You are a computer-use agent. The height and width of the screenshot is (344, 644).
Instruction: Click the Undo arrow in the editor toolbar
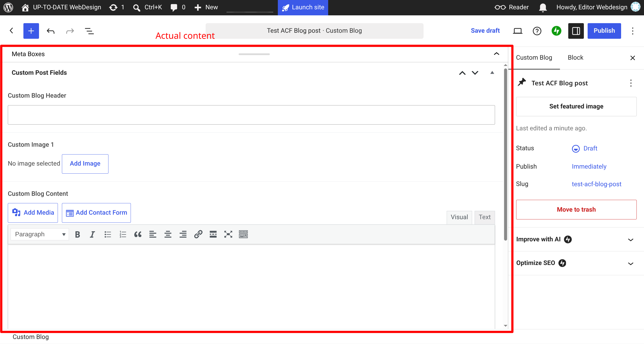51,31
